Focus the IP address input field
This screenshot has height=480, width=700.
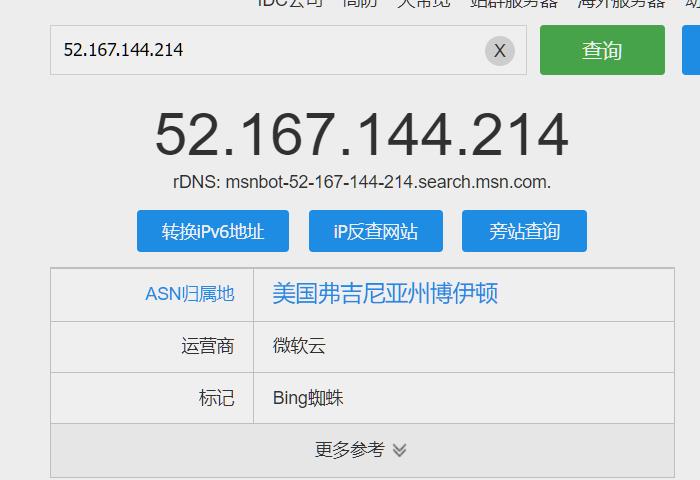point(288,50)
